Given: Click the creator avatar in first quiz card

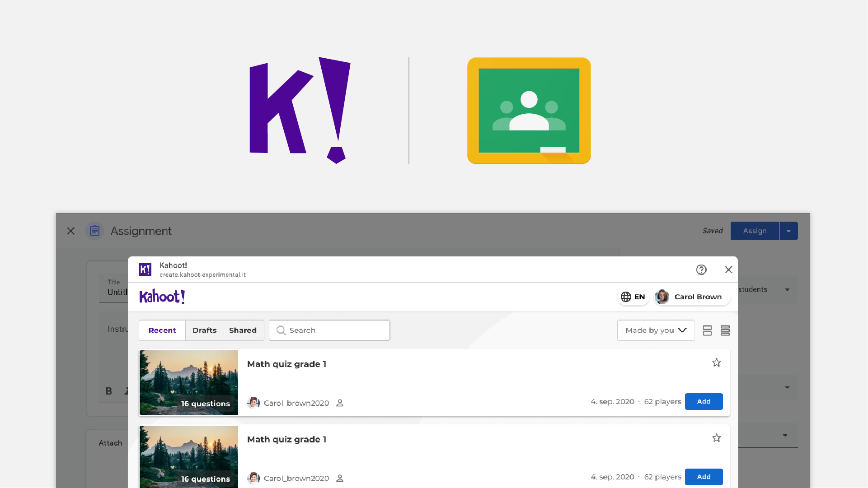Looking at the screenshot, I should (x=253, y=403).
